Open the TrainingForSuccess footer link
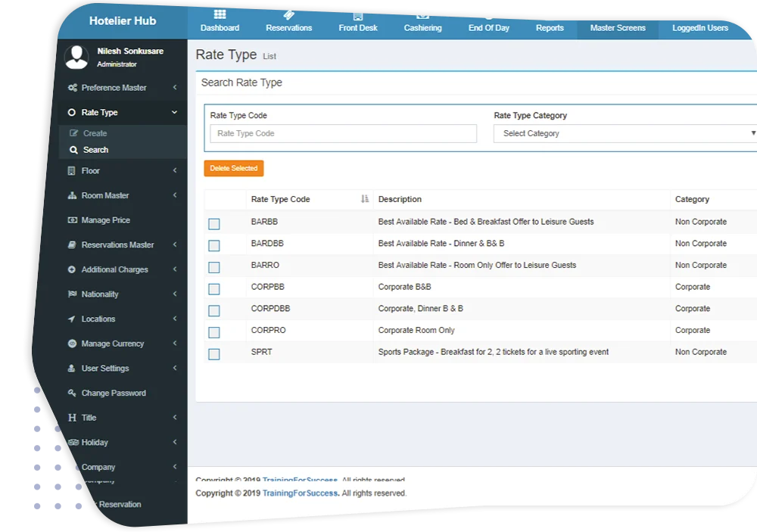The image size is (757, 532). 301,493
